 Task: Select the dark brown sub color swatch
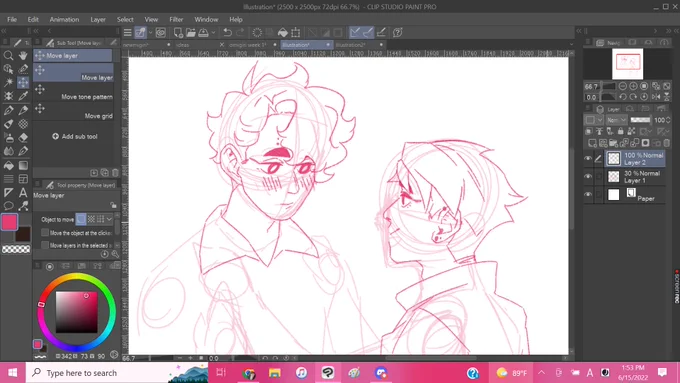(x=23, y=234)
